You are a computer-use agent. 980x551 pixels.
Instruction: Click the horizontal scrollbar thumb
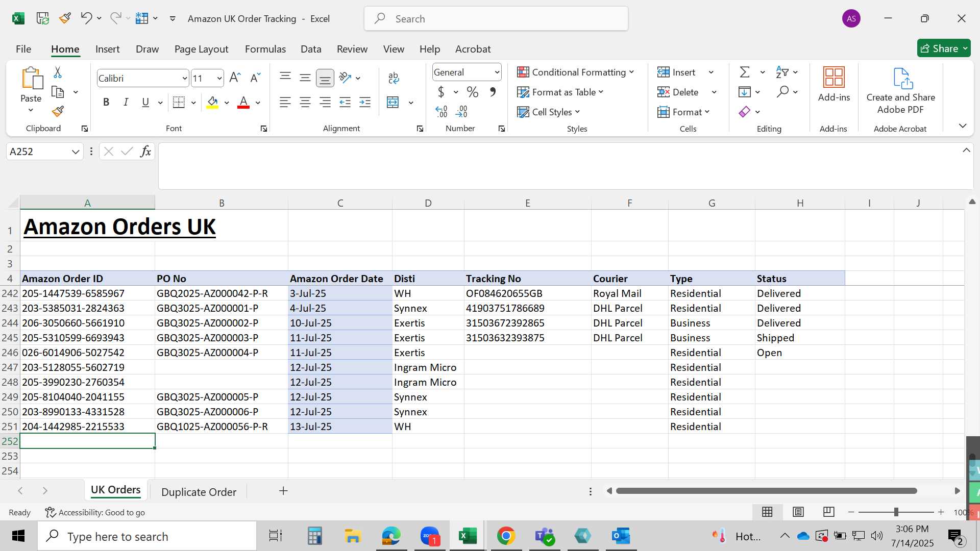coord(766,491)
